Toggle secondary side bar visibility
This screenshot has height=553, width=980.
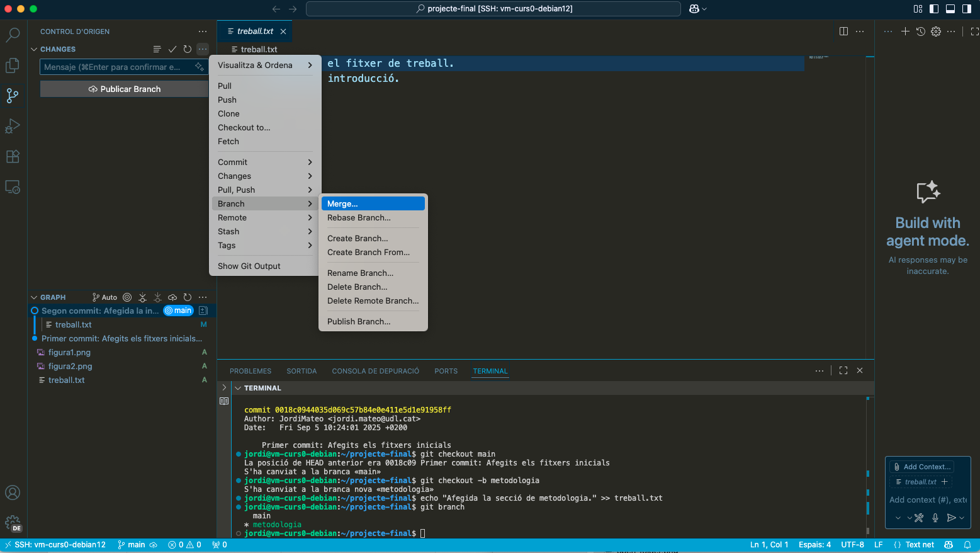pos(967,9)
